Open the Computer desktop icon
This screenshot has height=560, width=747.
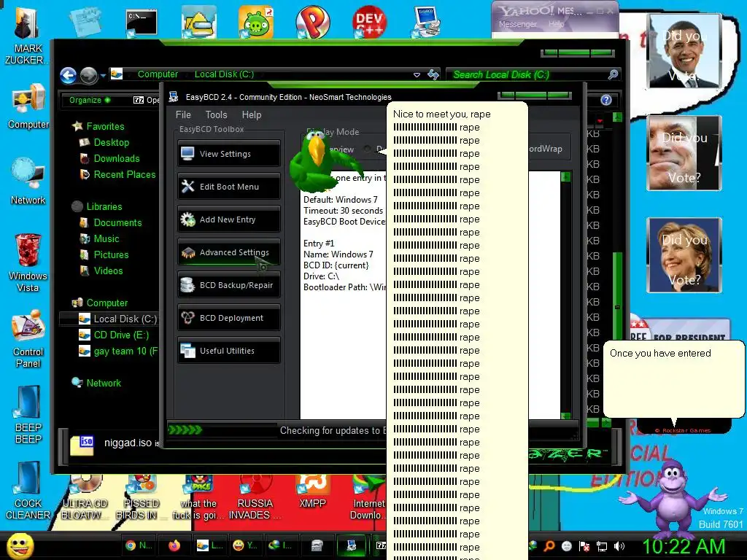[x=28, y=106]
